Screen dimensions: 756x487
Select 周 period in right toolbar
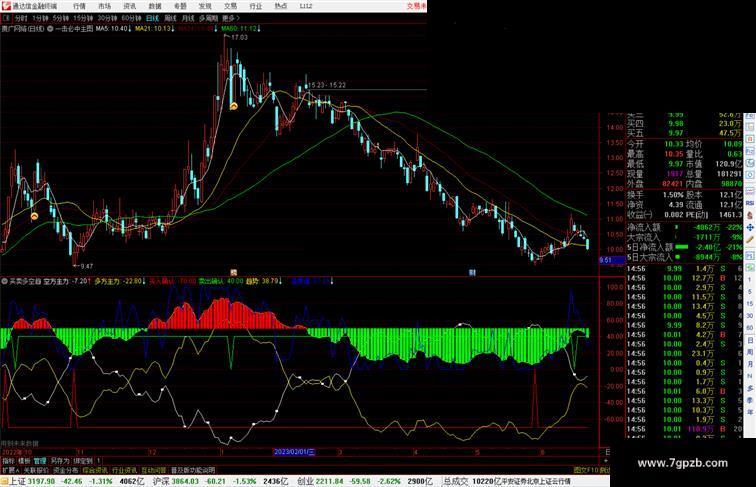(750, 352)
